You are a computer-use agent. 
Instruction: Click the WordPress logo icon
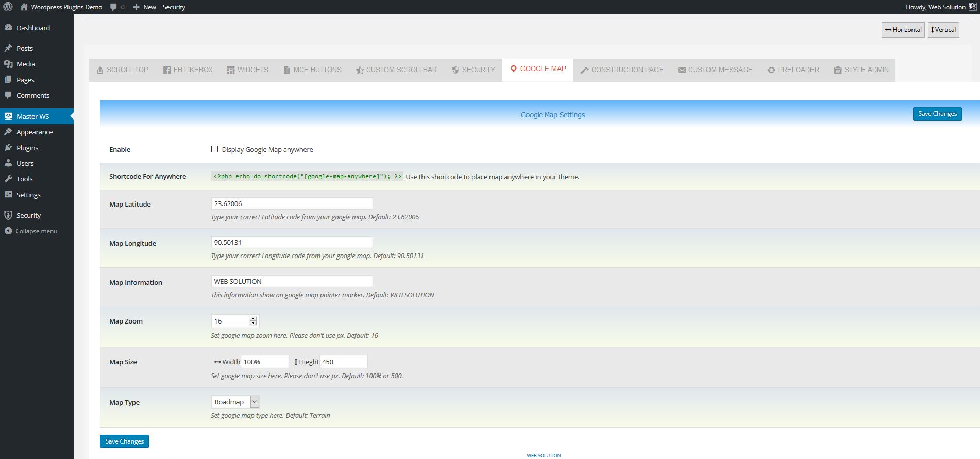(8, 7)
